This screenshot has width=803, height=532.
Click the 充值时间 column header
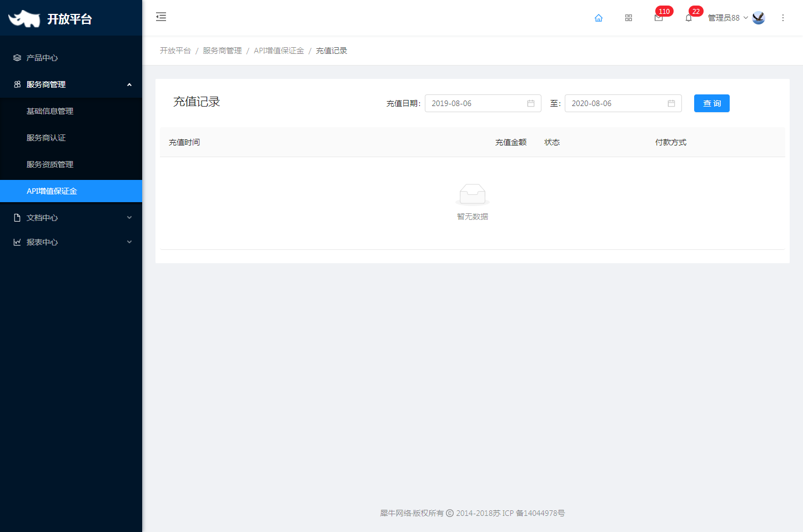tap(184, 142)
